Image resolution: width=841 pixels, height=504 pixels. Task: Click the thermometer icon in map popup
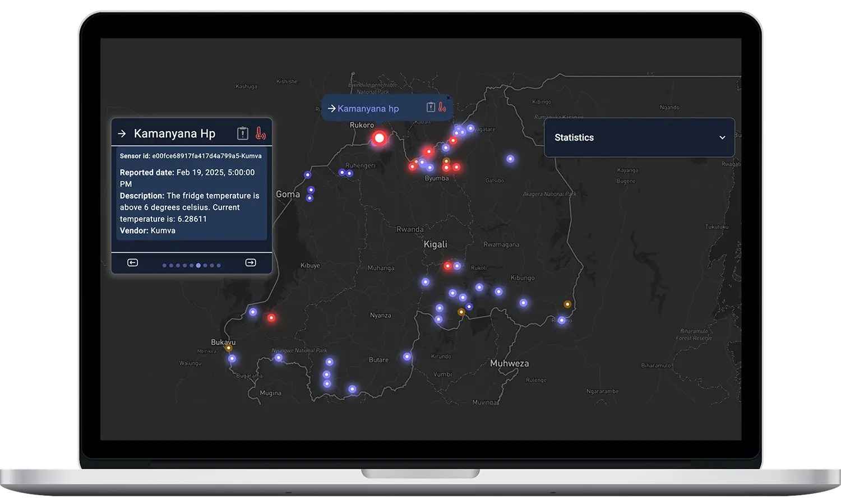[442, 107]
